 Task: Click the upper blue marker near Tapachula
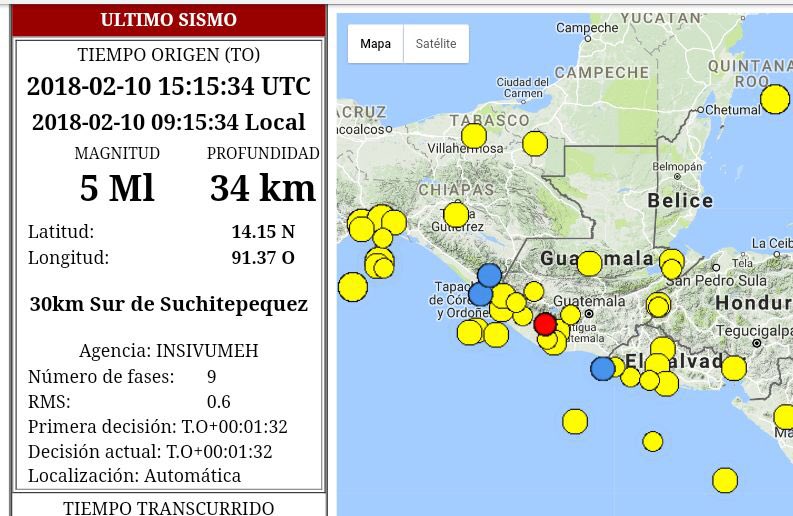tap(489, 275)
